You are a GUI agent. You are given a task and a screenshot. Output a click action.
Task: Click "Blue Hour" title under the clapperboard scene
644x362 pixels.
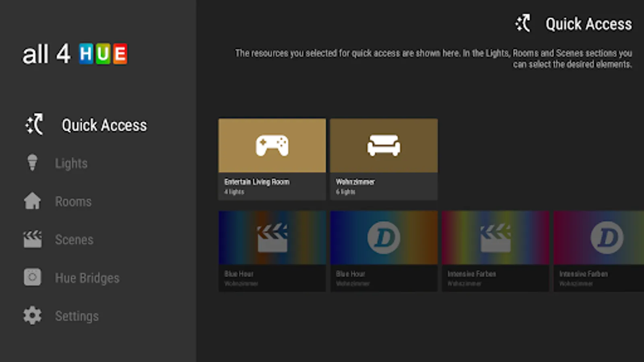pyautogui.click(x=239, y=274)
